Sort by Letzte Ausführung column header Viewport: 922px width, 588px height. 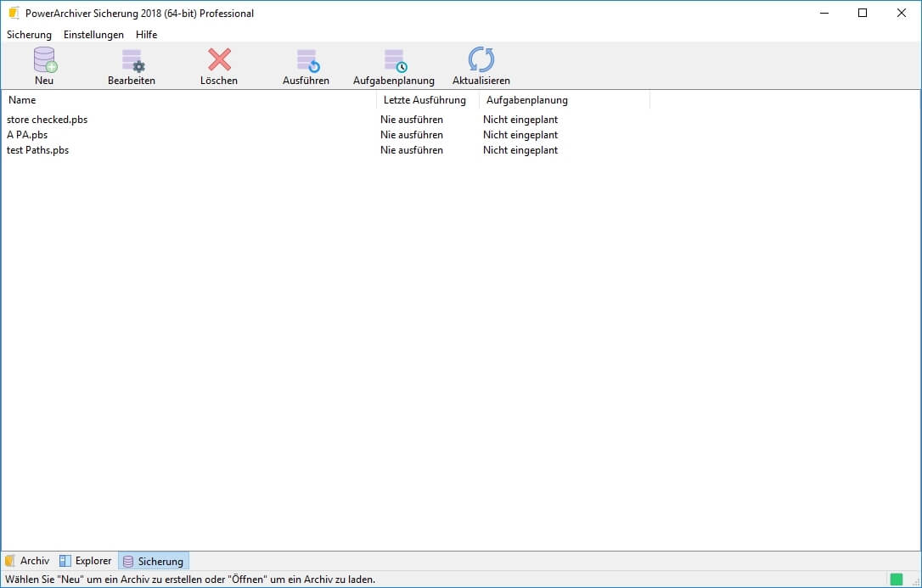(x=424, y=100)
